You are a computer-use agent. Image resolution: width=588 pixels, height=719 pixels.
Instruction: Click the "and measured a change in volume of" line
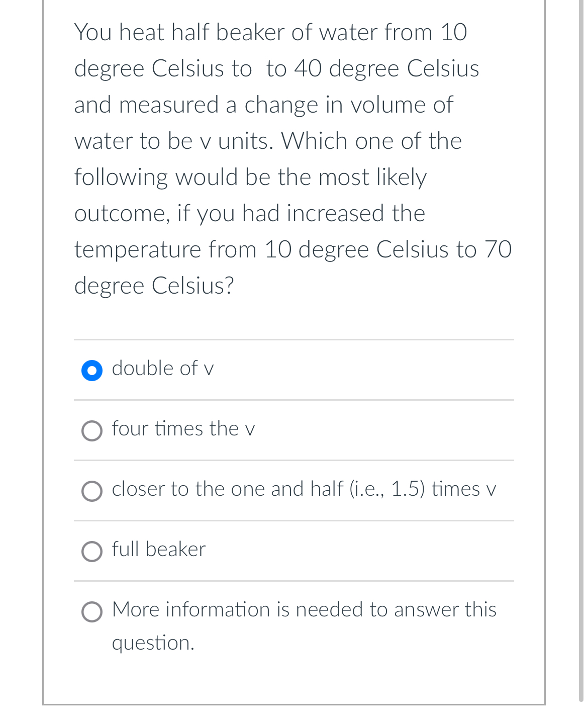click(x=264, y=105)
